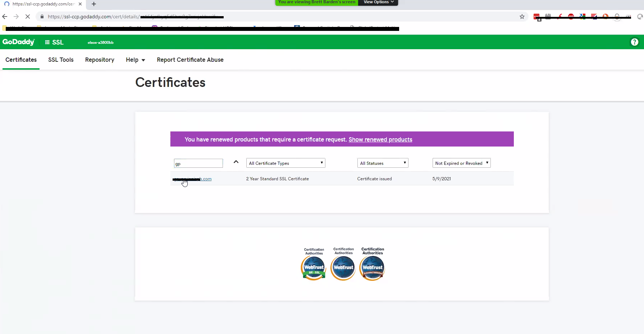Switch to the Repository tab
The height and width of the screenshot is (334, 644).
pyautogui.click(x=100, y=60)
